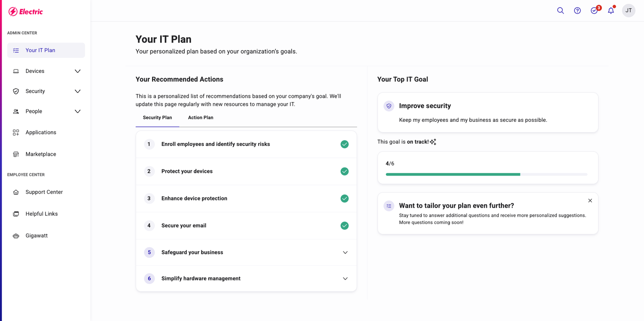Image resolution: width=644 pixels, height=321 pixels.
Task: Expand Simplify hardware management details
Action: 345,279
